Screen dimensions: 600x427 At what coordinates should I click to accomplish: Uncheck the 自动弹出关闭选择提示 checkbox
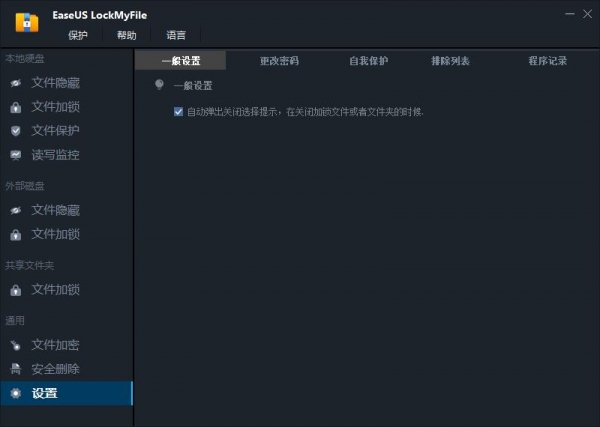[x=178, y=112]
